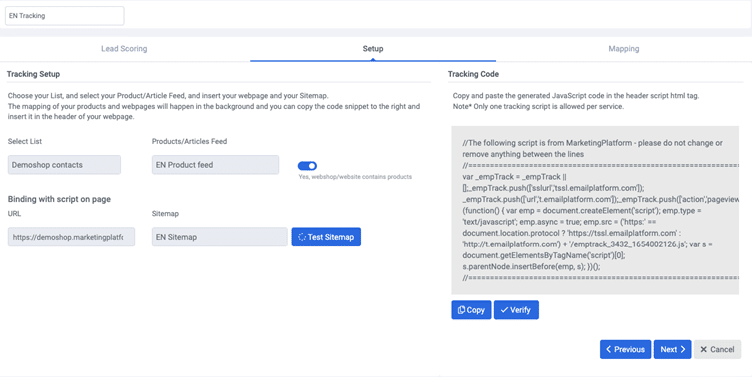Viewport: 752px width, 377px height.
Task: Verify the tracking script with Verify button
Action: click(x=516, y=310)
